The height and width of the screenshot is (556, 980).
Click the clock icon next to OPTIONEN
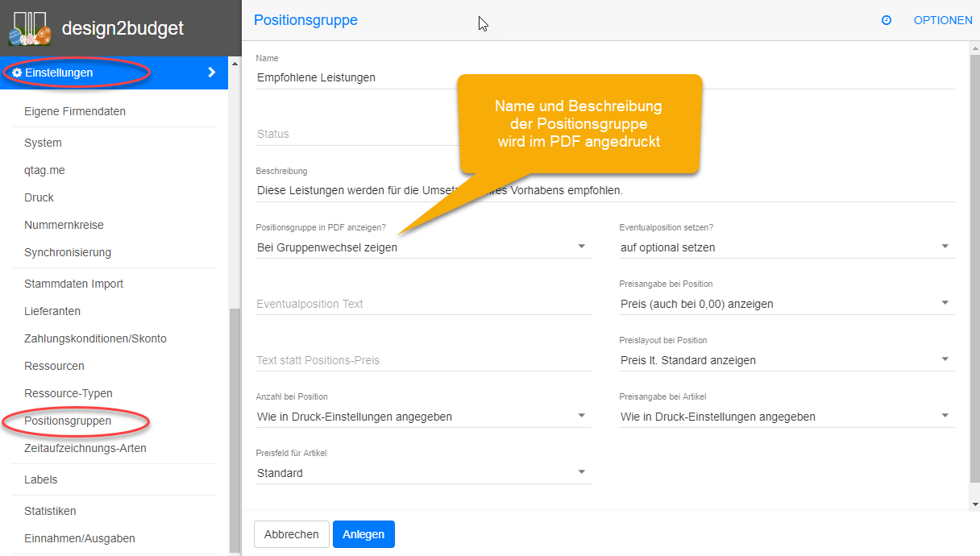click(x=887, y=20)
